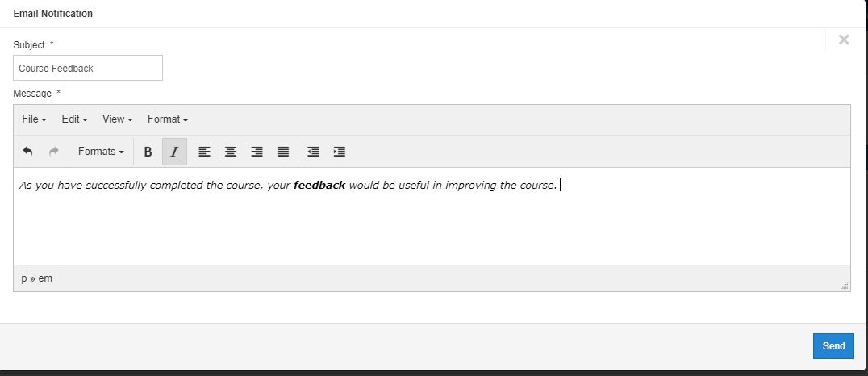Decrease indent of the paragraph
Screen dimensions: 868x376
313,152
